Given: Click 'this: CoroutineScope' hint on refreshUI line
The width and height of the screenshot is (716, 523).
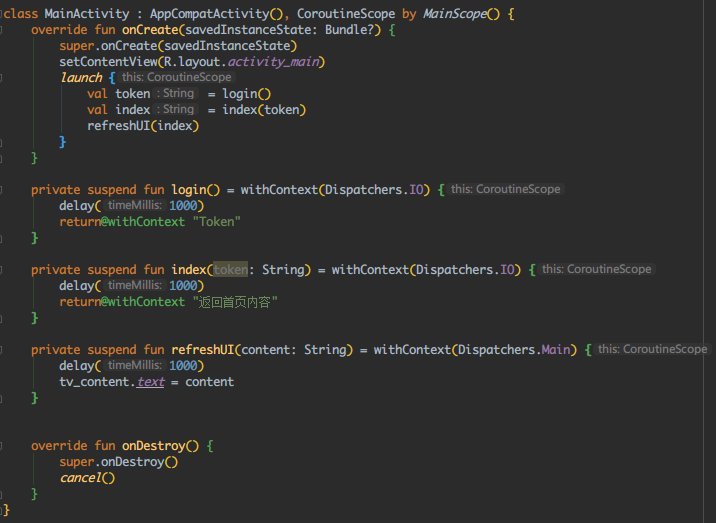Looking at the screenshot, I should [x=653, y=349].
